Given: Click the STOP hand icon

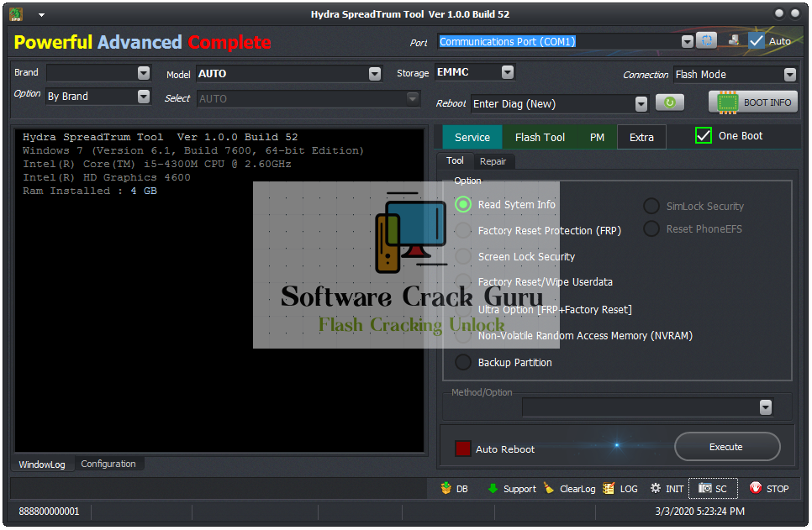Looking at the screenshot, I should (756, 487).
